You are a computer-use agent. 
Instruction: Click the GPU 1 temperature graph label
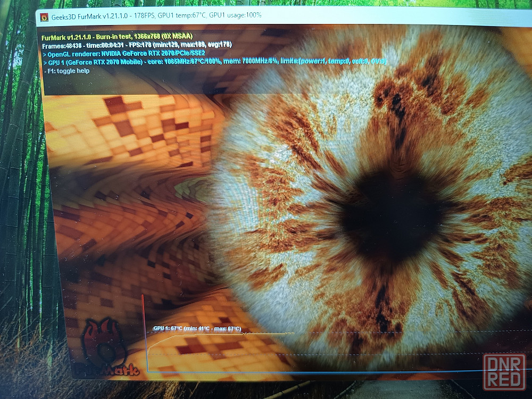(x=197, y=329)
